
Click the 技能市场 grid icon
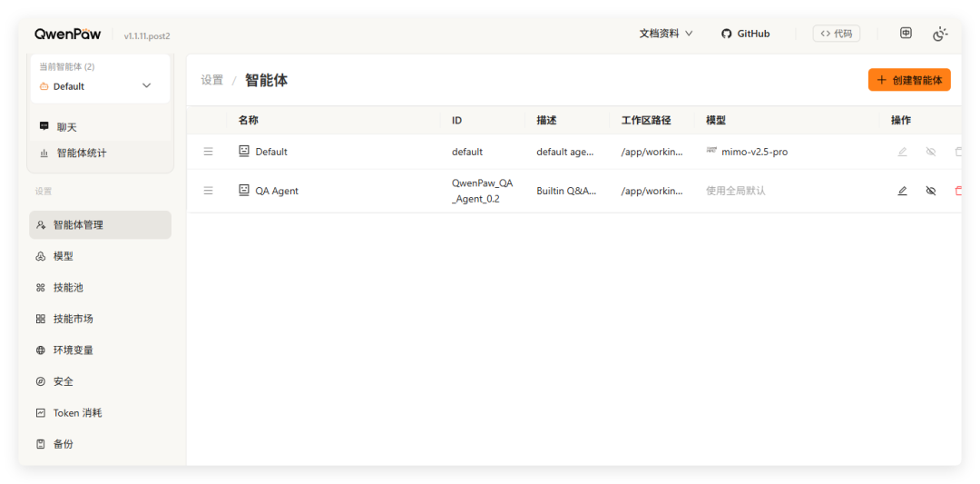[x=41, y=319]
